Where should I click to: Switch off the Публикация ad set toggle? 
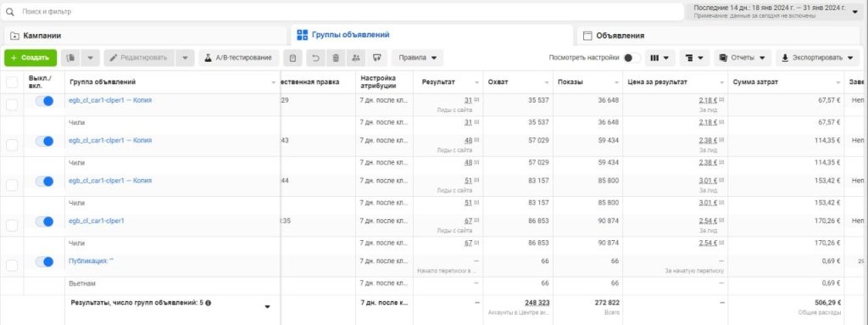pyautogui.click(x=44, y=261)
